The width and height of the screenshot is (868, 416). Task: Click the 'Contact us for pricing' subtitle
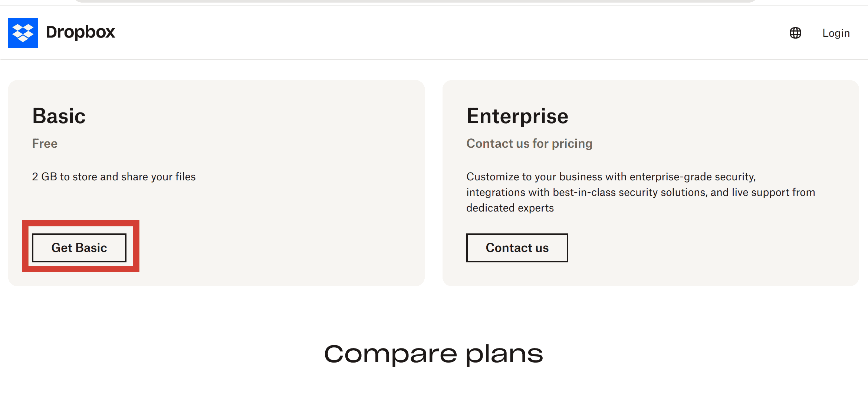(529, 143)
